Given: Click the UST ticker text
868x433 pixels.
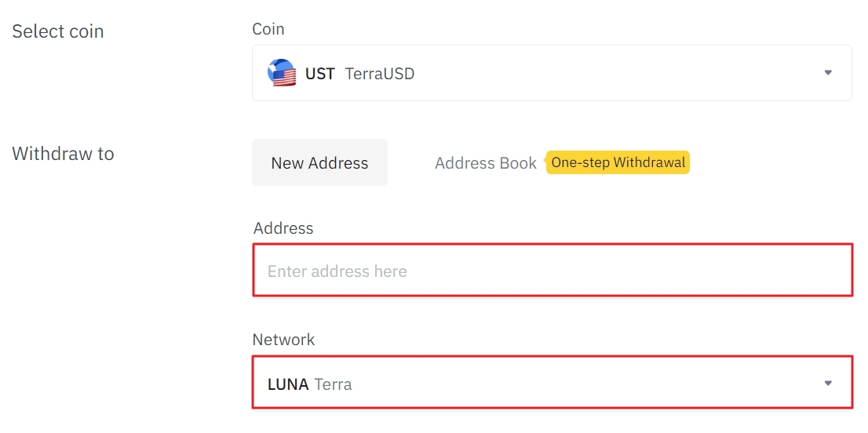Looking at the screenshot, I should pyautogui.click(x=319, y=74).
